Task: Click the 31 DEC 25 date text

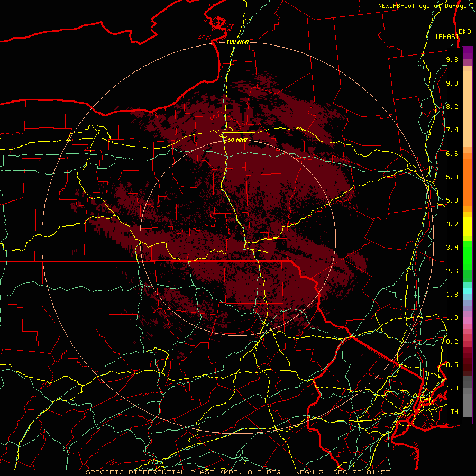Action: [340, 472]
